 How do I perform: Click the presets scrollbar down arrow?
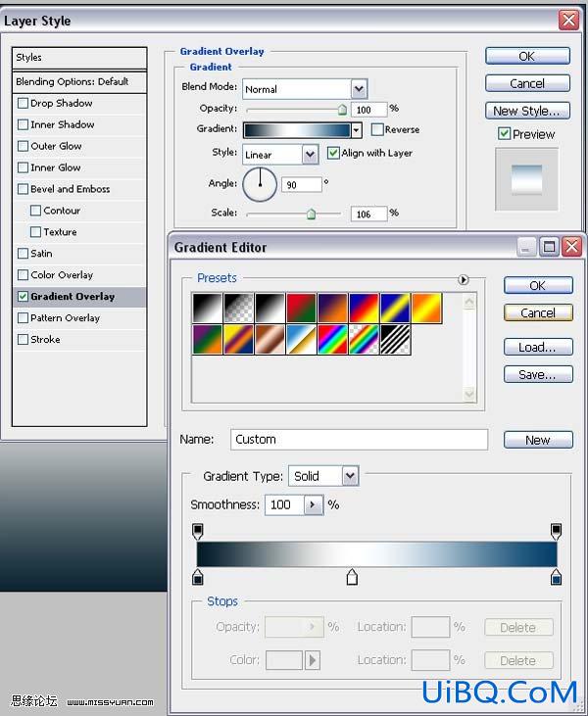click(x=469, y=394)
